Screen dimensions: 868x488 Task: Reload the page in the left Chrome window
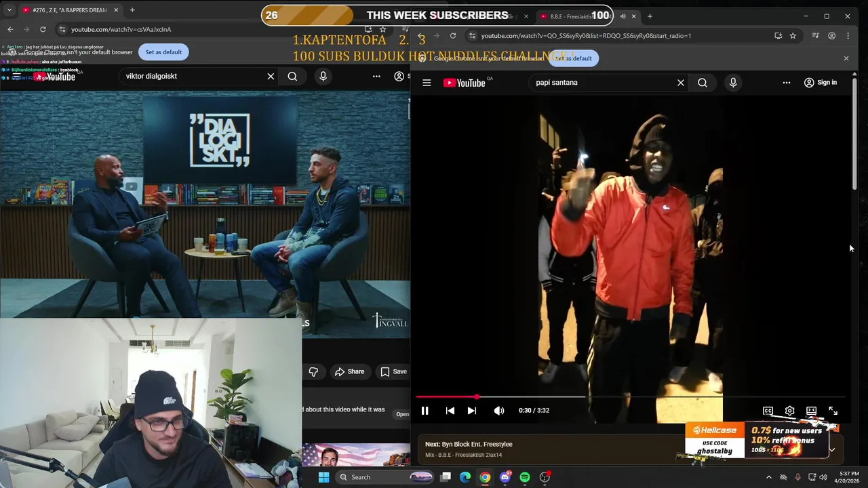click(x=43, y=29)
